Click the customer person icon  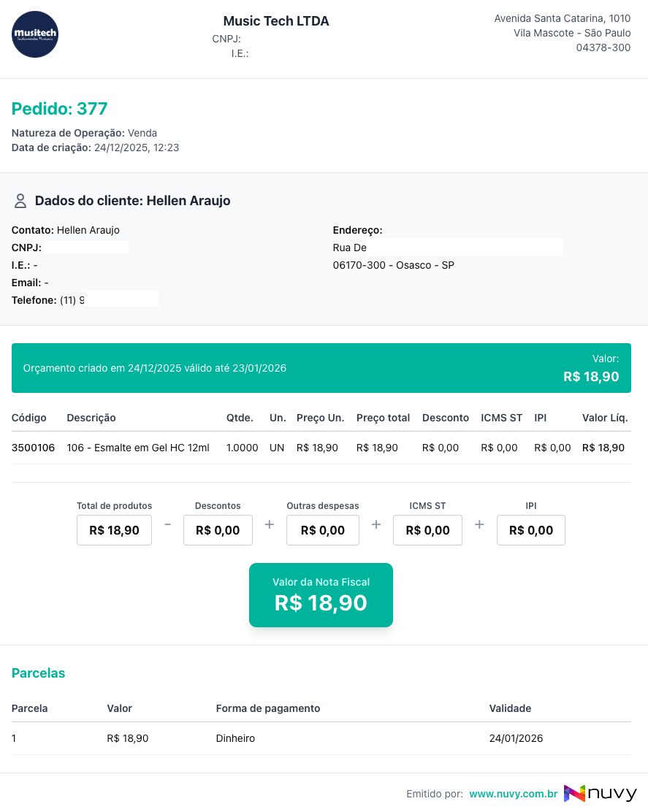pos(20,201)
